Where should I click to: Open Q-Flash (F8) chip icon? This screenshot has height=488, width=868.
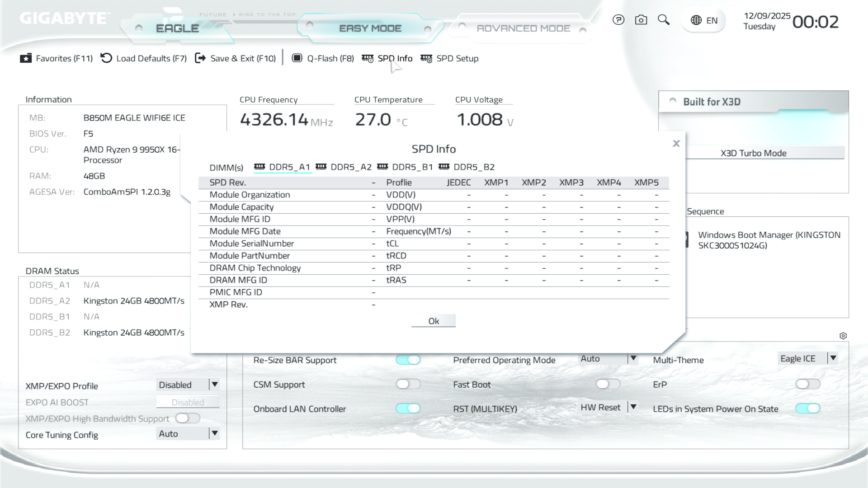click(x=297, y=58)
